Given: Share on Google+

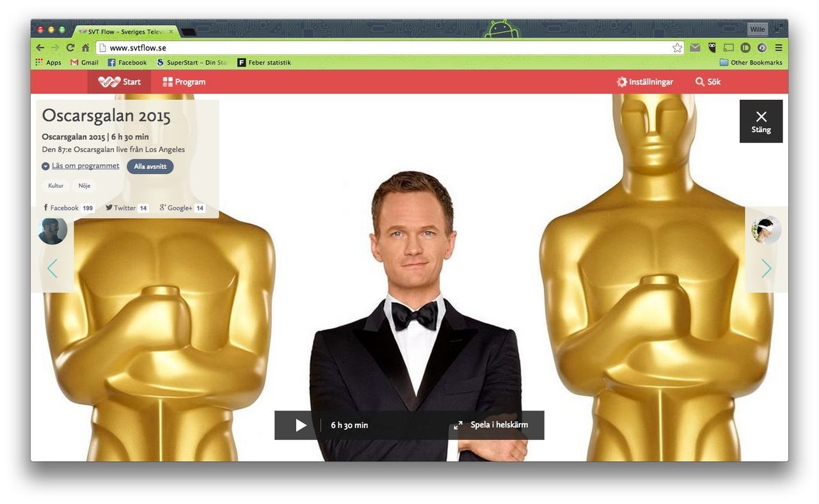Looking at the screenshot, I should pyautogui.click(x=182, y=208).
